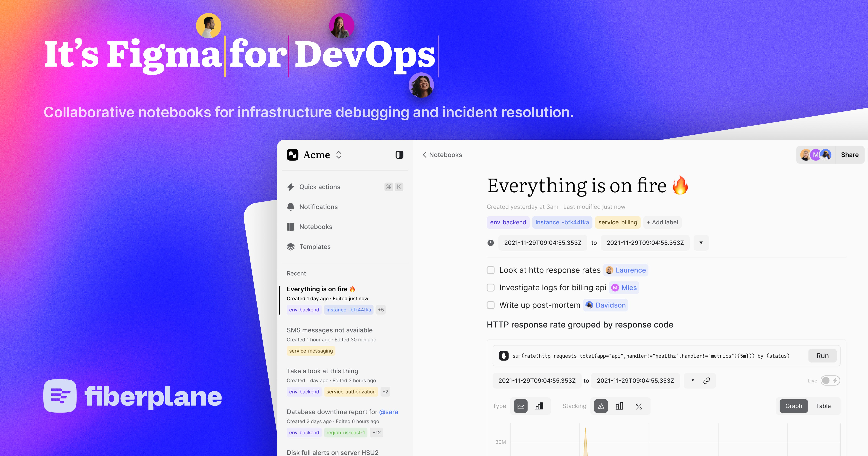Check Look at http response rates
The image size is (868, 456).
point(491,270)
